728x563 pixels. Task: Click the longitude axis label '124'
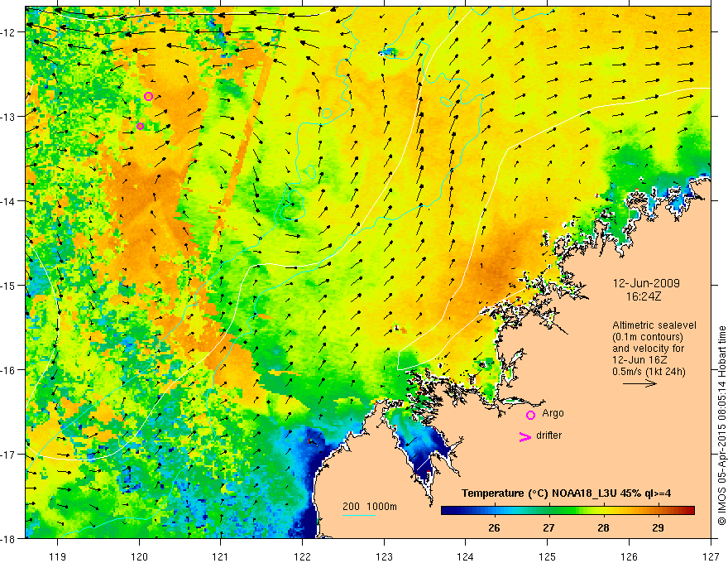(x=466, y=556)
